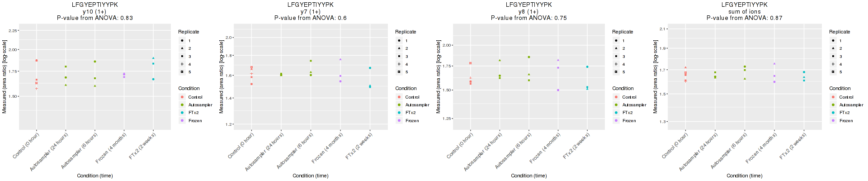Click the 2.25 y-axis tick in y10 plot

tap(13, 31)
